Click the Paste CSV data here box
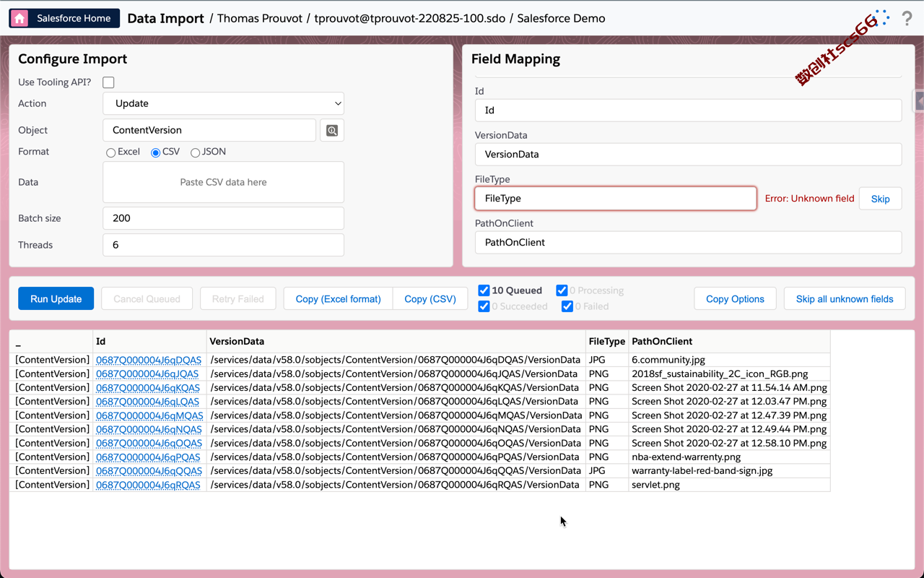 click(x=223, y=182)
